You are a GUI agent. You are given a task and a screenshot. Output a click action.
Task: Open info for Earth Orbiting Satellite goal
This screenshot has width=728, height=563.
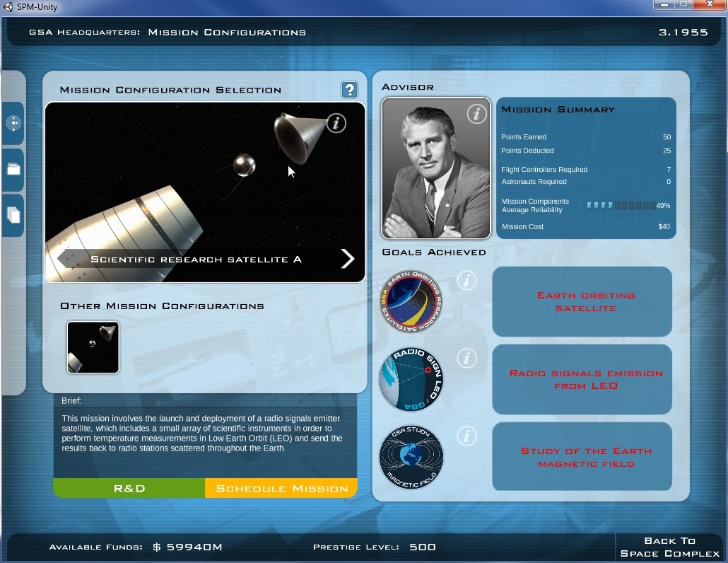(466, 281)
